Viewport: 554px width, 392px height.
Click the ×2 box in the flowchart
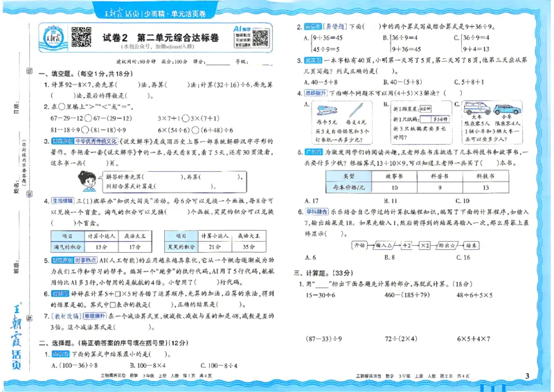point(425,245)
